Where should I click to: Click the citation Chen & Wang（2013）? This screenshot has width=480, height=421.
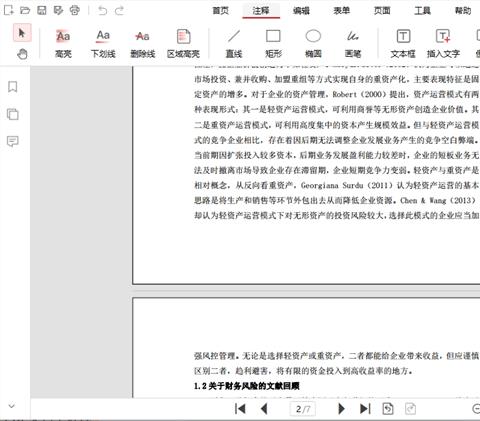[x=438, y=200]
